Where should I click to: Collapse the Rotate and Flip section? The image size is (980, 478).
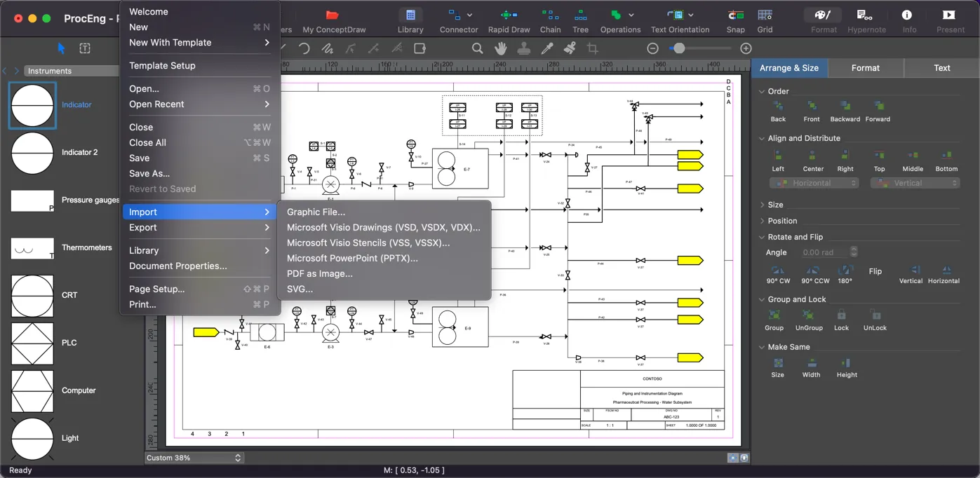(760, 237)
